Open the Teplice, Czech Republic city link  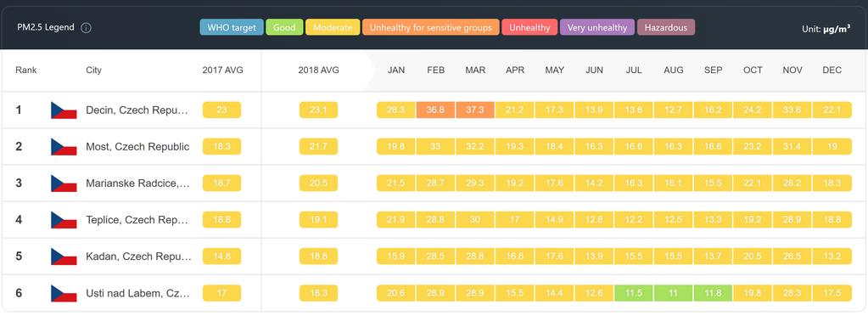coord(137,220)
